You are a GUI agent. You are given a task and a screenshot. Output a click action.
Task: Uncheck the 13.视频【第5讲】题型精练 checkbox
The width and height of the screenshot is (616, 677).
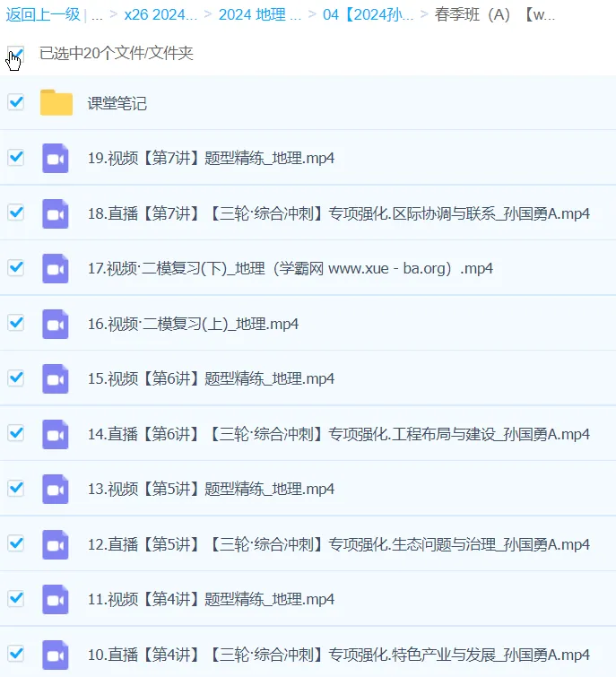[15, 488]
